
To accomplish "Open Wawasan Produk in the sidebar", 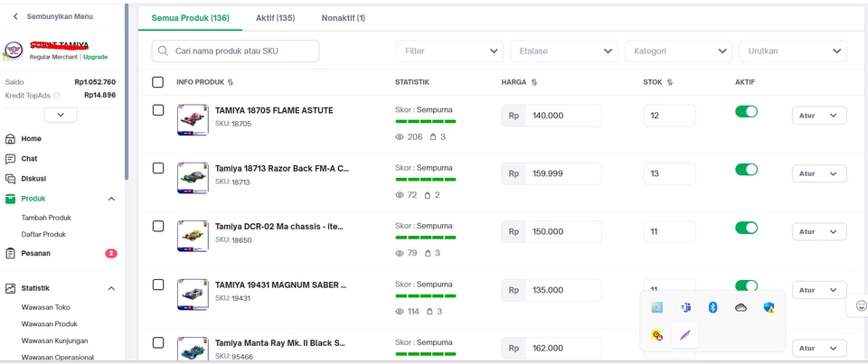I will (50, 324).
